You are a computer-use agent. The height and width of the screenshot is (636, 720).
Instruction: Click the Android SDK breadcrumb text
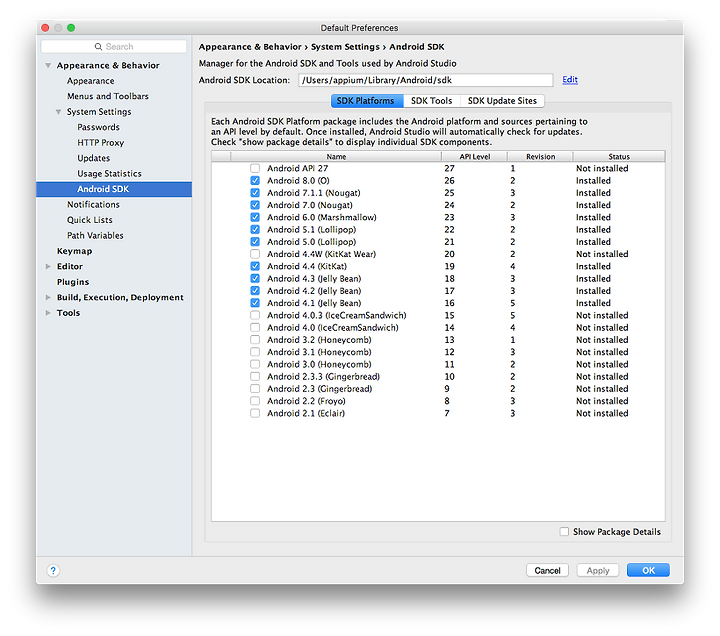coord(417,47)
